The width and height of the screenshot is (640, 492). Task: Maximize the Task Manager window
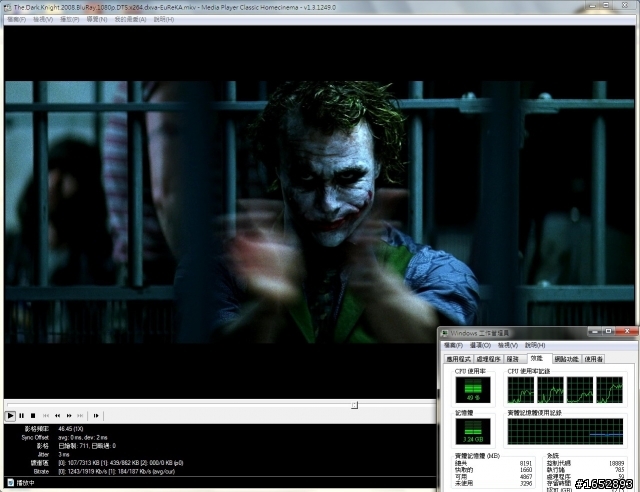[608, 331]
